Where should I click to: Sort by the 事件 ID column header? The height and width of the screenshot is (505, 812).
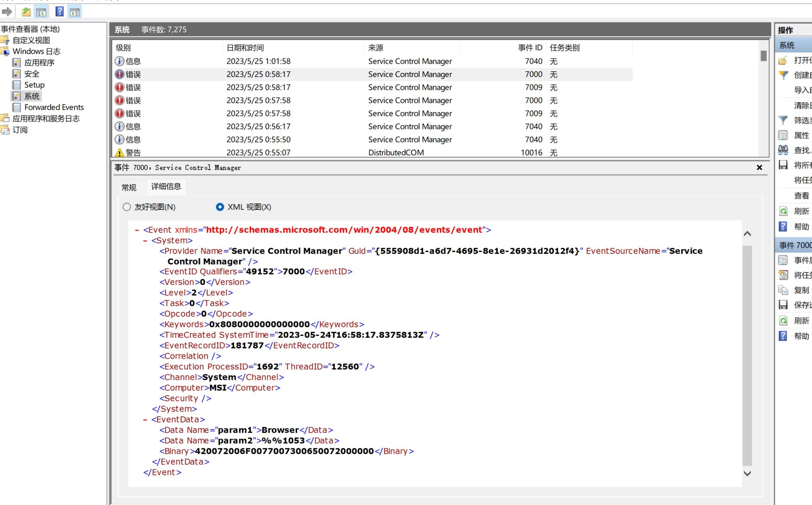pyautogui.click(x=503, y=48)
